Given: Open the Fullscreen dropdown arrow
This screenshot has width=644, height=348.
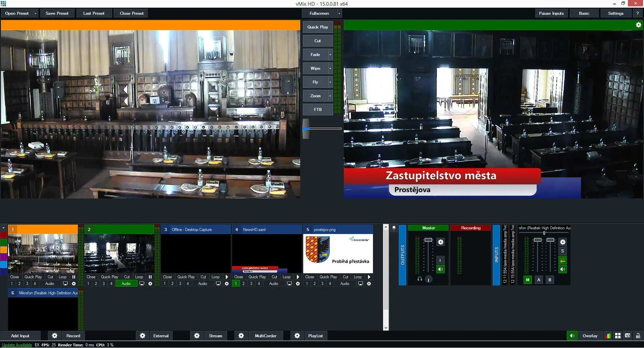Looking at the screenshot, I should click(339, 13).
